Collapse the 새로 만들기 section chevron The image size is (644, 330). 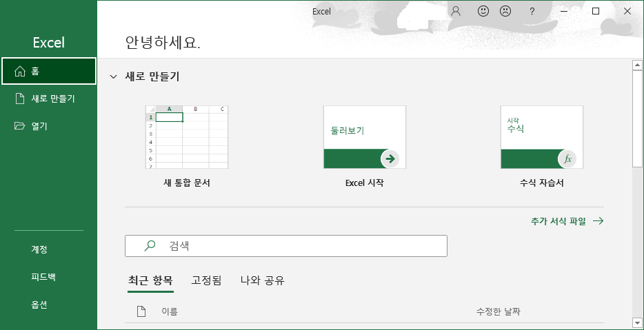[x=113, y=76]
